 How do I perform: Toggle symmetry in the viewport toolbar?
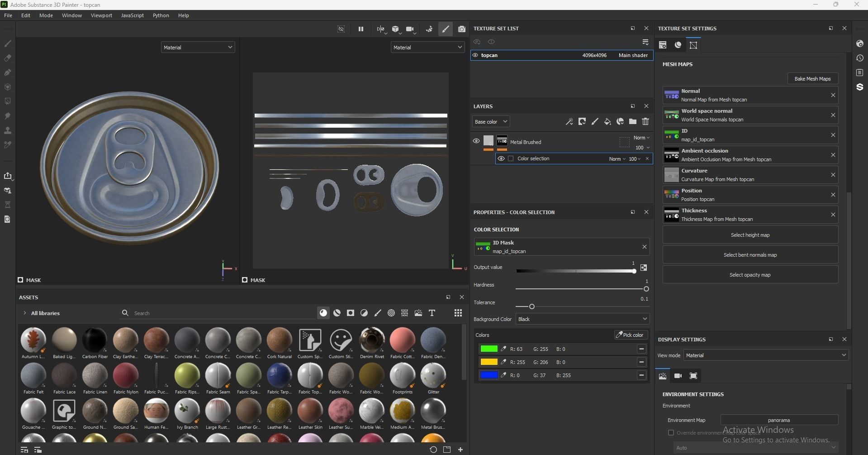[380, 29]
